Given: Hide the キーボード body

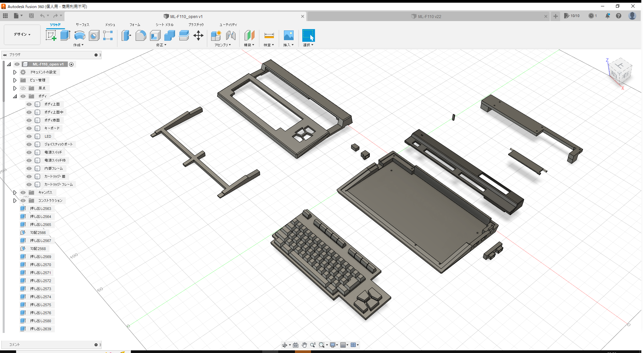Looking at the screenshot, I should (x=29, y=128).
